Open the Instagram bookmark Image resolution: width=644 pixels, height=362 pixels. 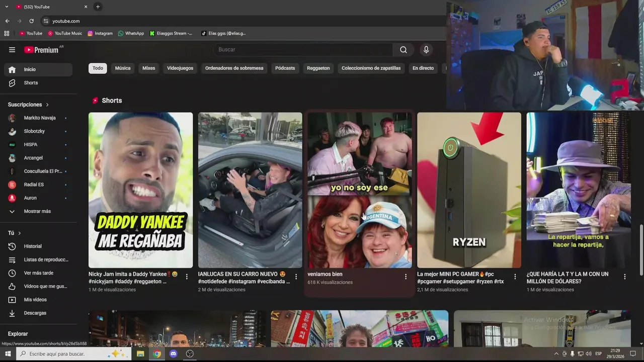click(100, 33)
